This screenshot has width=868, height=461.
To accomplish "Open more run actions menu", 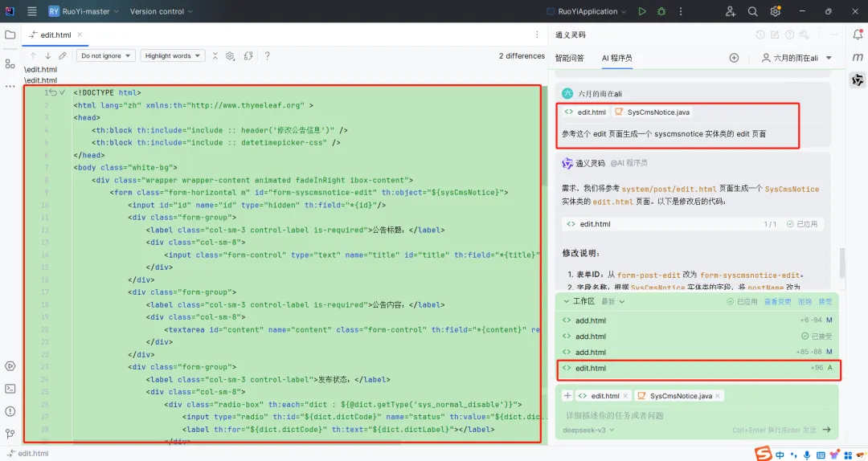I will (681, 11).
